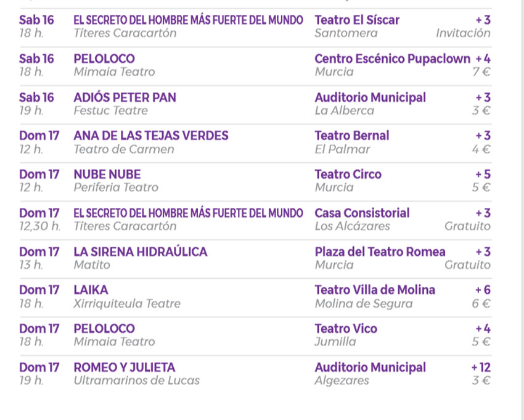Select the Xirriquiteula Teatre company name
Viewport: 524px width, 420px height.
pyautogui.click(x=126, y=303)
